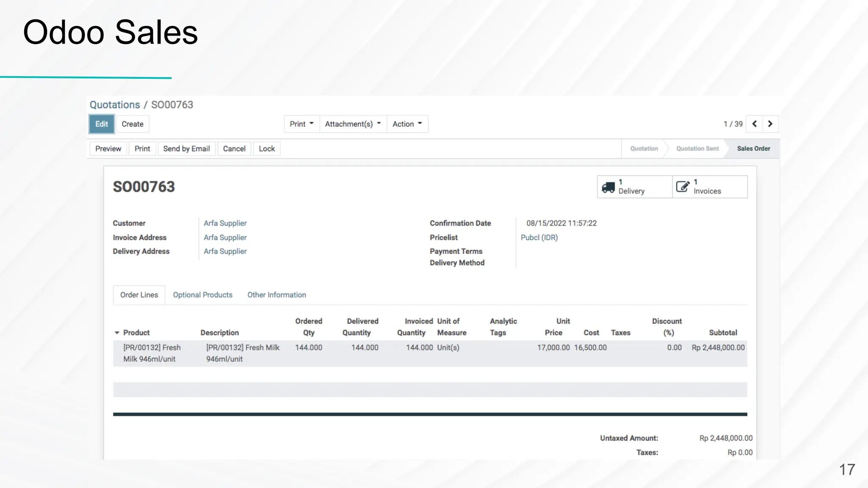This screenshot has height=488, width=868.
Task: Click the description cell of Fresh Milk line
Action: point(243,353)
